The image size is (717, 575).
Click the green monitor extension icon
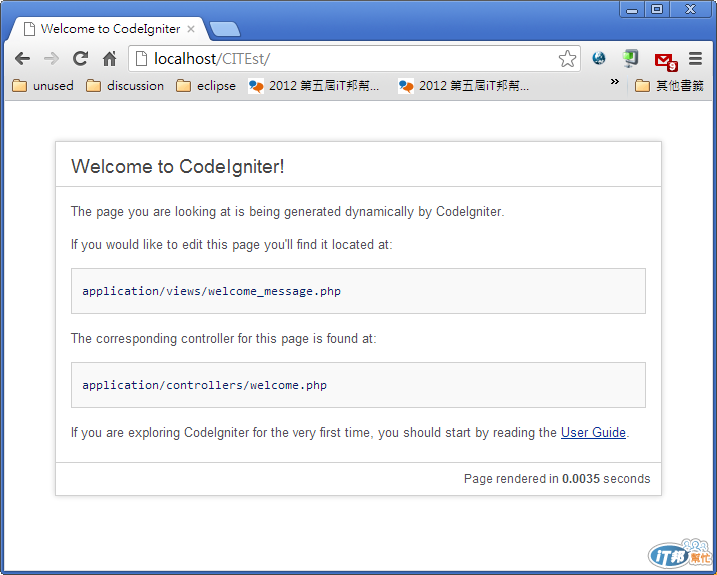tap(631, 59)
